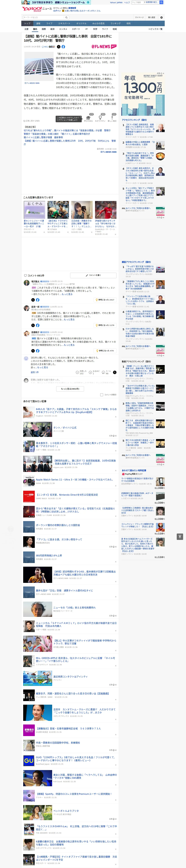Open 3分で防災を学ぼう banner
This screenshot has width=186, height=868.
point(56,2)
